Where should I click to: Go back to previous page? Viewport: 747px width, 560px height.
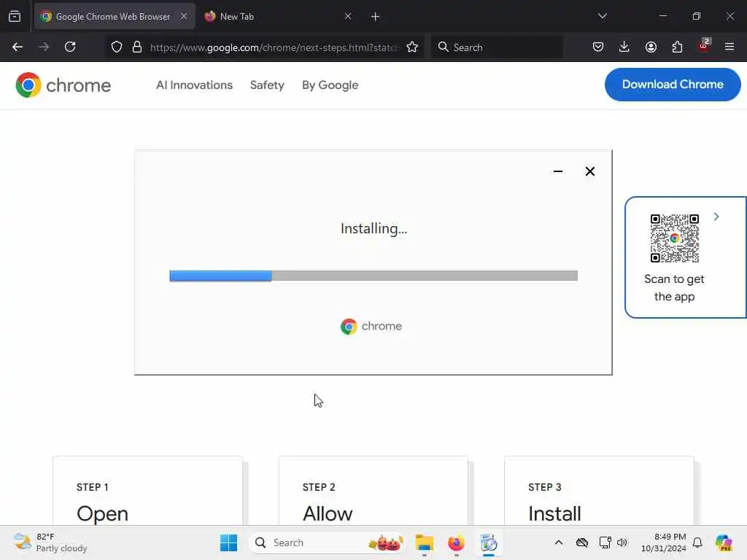[18, 47]
